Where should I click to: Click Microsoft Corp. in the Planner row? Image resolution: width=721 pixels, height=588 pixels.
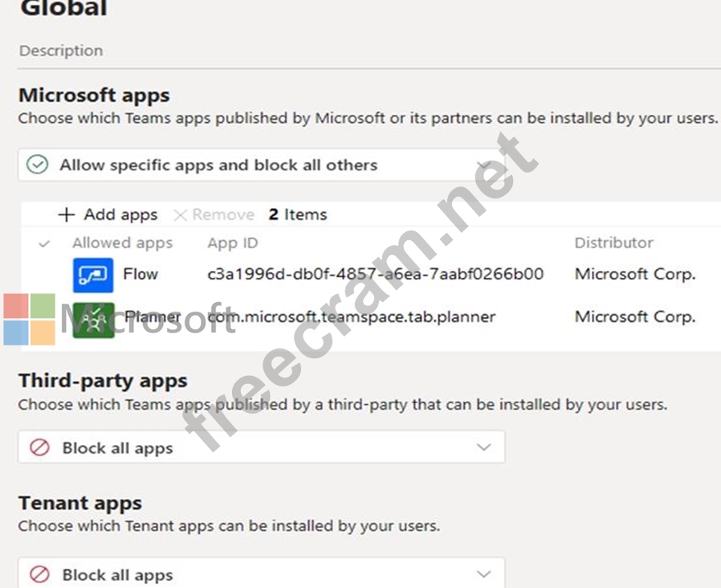point(634,316)
